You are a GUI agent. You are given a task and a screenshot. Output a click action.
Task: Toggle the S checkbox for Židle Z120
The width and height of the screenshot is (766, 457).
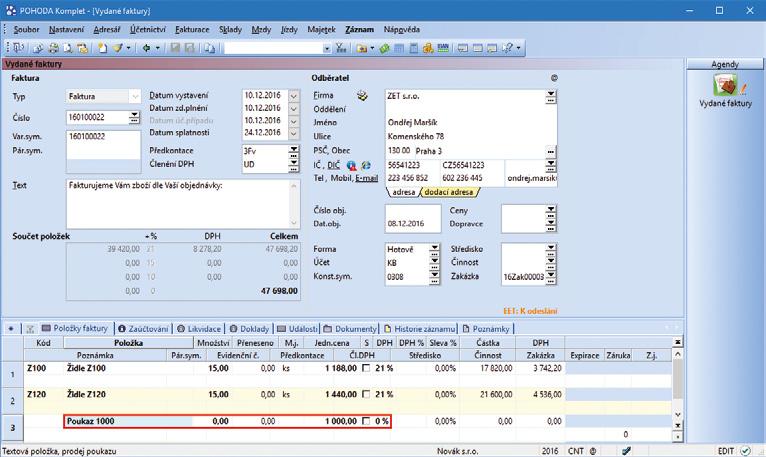point(366,394)
